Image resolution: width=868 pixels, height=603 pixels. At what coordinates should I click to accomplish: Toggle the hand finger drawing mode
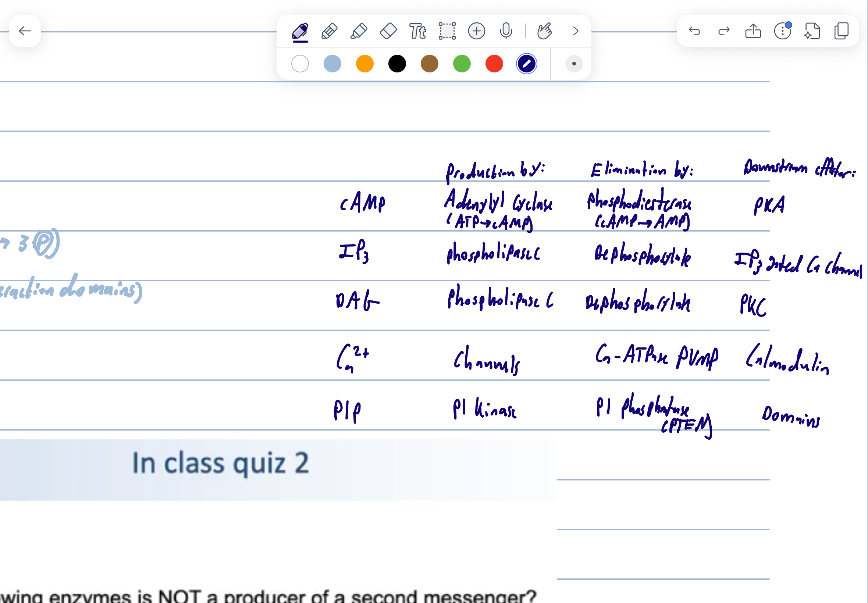[545, 31]
